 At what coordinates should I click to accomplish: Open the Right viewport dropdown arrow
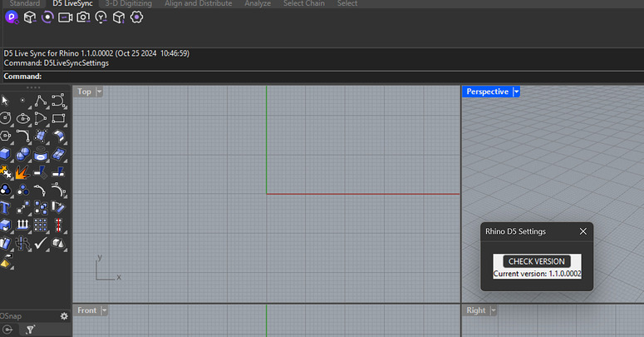coord(494,310)
